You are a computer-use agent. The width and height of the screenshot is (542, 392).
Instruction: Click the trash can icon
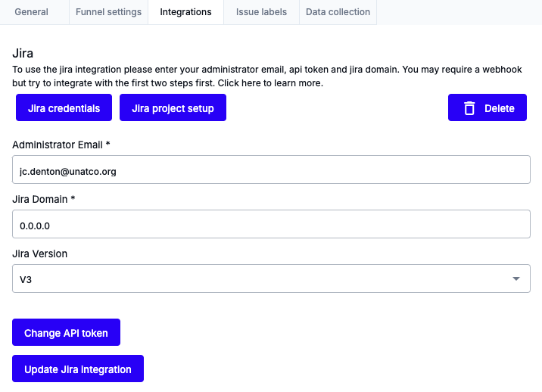[469, 108]
